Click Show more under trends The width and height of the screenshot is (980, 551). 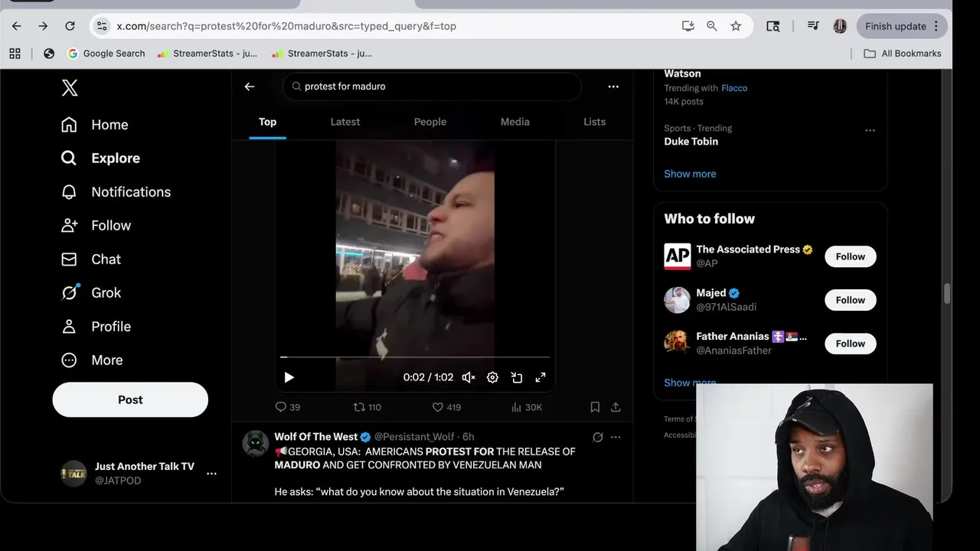(x=690, y=174)
